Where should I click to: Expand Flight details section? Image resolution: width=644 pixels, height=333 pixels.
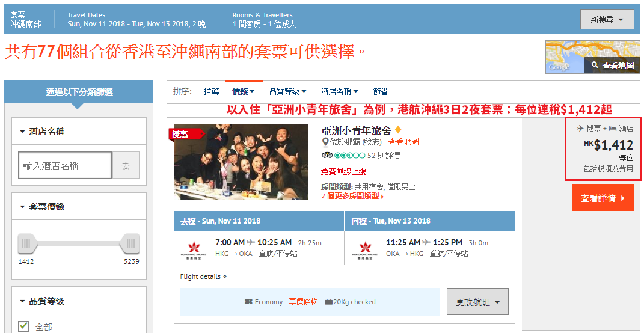tap(203, 276)
